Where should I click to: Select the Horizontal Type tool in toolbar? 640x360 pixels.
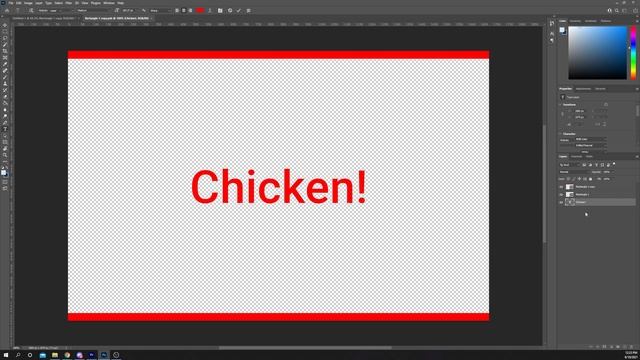(x=5, y=129)
